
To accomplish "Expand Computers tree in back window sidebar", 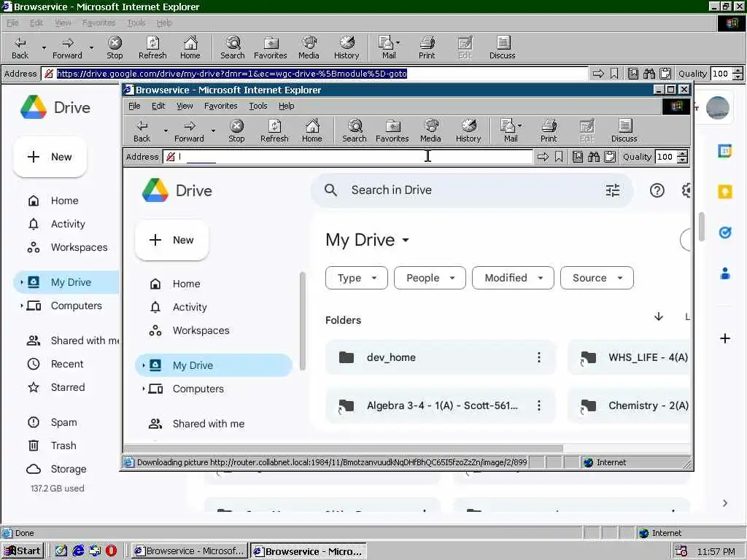I will (21, 306).
